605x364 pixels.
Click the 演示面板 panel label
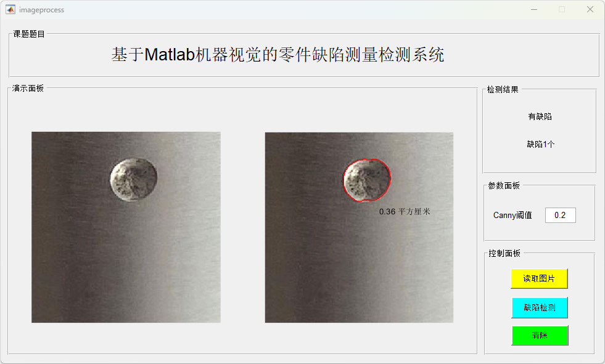click(x=28, y=88)
